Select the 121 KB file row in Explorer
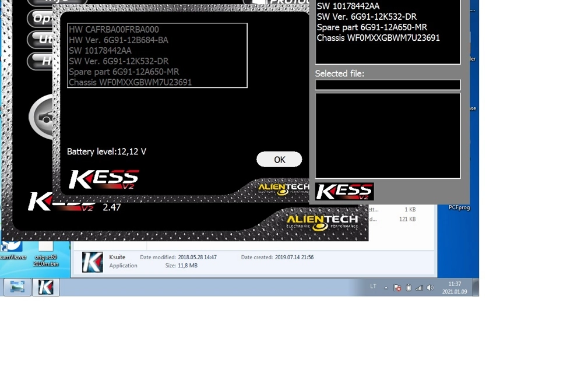588x367 pixels. coord(394,219)
